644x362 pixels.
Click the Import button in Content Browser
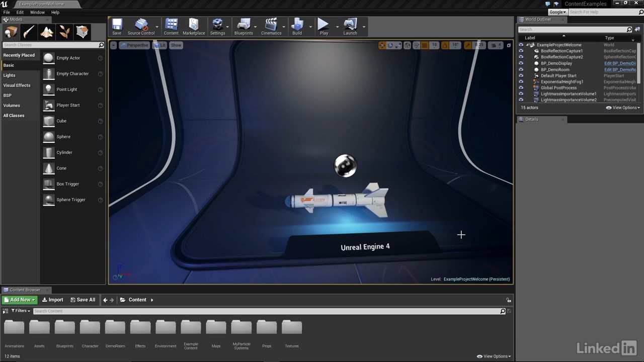[53, 300]
